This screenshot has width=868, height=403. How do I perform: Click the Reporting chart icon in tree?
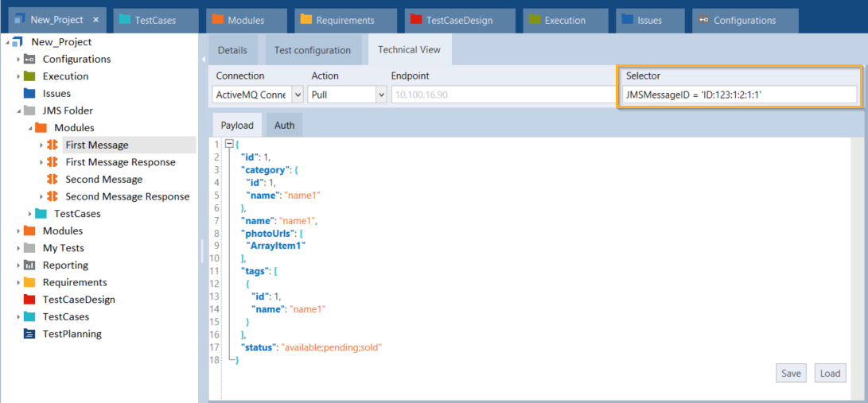29,265
